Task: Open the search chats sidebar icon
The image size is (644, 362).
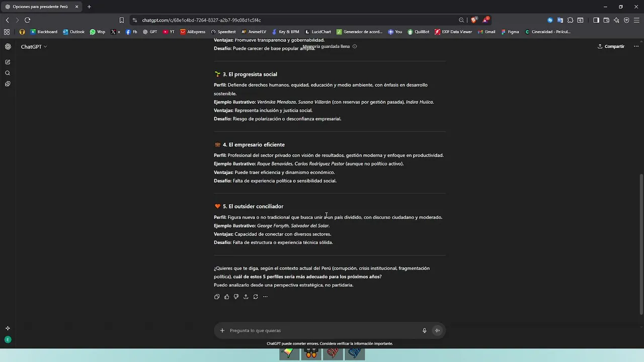Action: coord(8,73)
